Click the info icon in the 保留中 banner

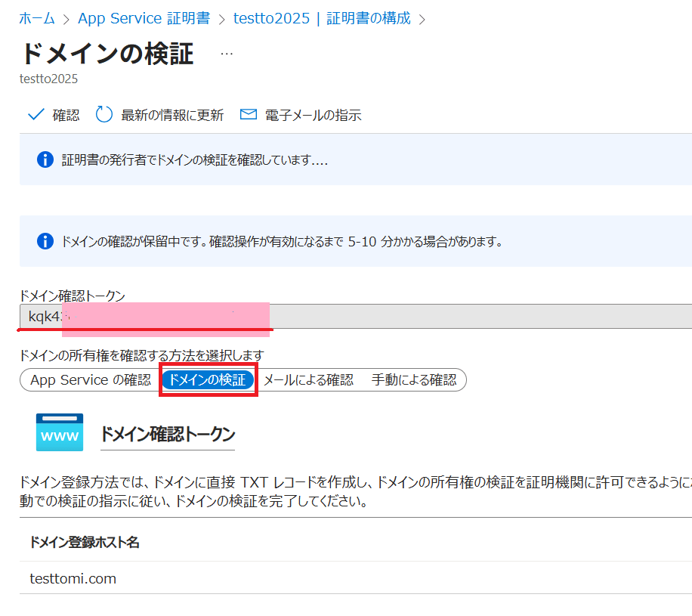click(x=45, y=241)
